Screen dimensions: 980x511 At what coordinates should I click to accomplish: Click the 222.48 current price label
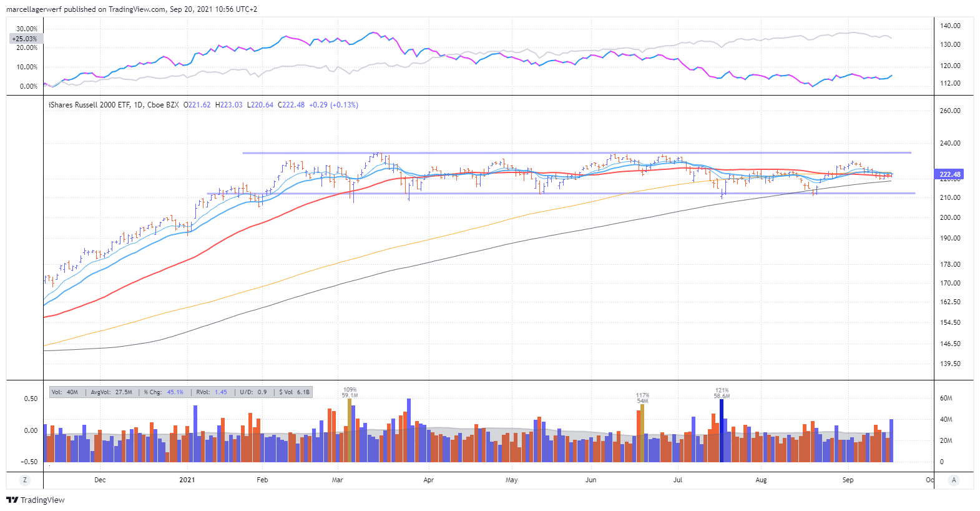[949, 174]
